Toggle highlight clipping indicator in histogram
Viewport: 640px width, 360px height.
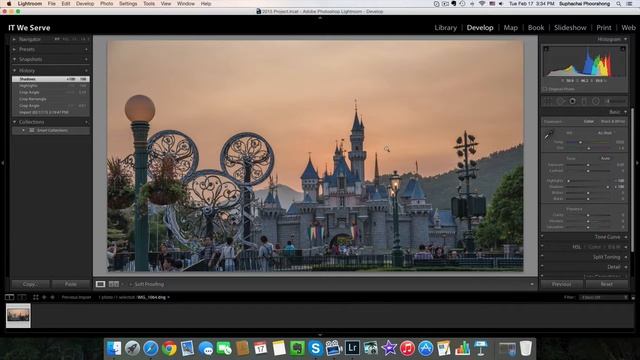(x=623, y=49)
